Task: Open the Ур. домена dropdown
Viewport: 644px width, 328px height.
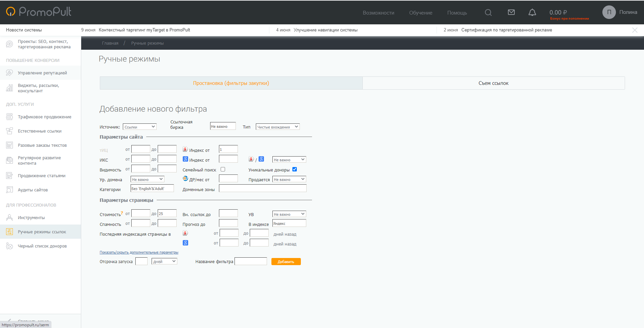Action: pos(147,179)
